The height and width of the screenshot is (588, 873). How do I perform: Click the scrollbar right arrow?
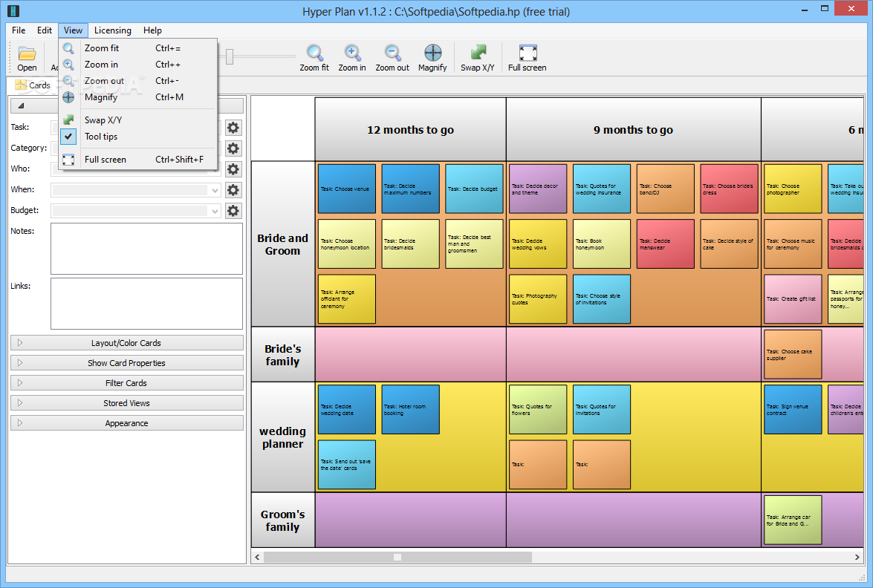pyautogui.click(x=857, y=557)
